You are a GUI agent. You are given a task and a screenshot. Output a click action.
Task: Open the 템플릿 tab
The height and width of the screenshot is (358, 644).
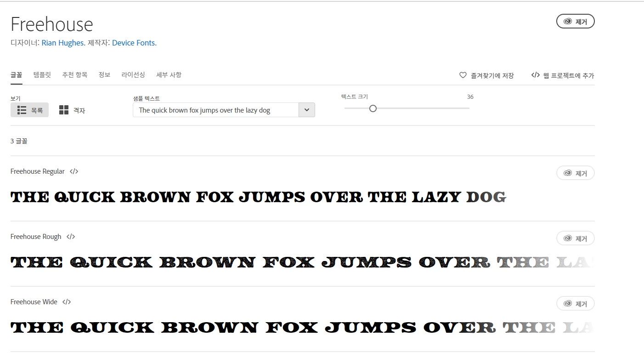pos(42,74)
